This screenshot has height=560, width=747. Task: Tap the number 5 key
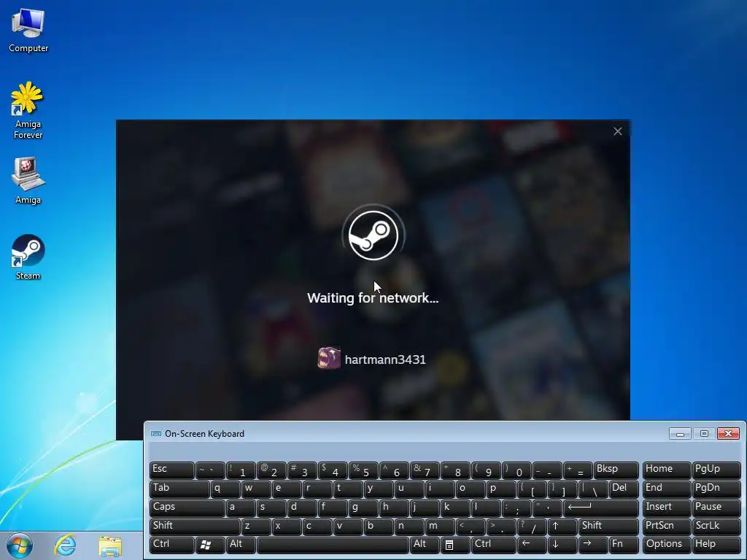[363, 470]
